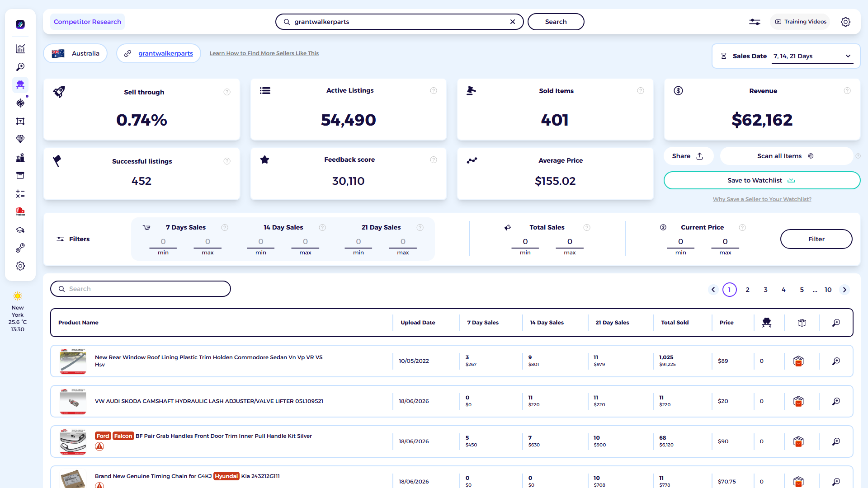Viewport: 868px width, 488px height.
Task: Click the Sell through help icon
Action: click(x=227, y=92)
